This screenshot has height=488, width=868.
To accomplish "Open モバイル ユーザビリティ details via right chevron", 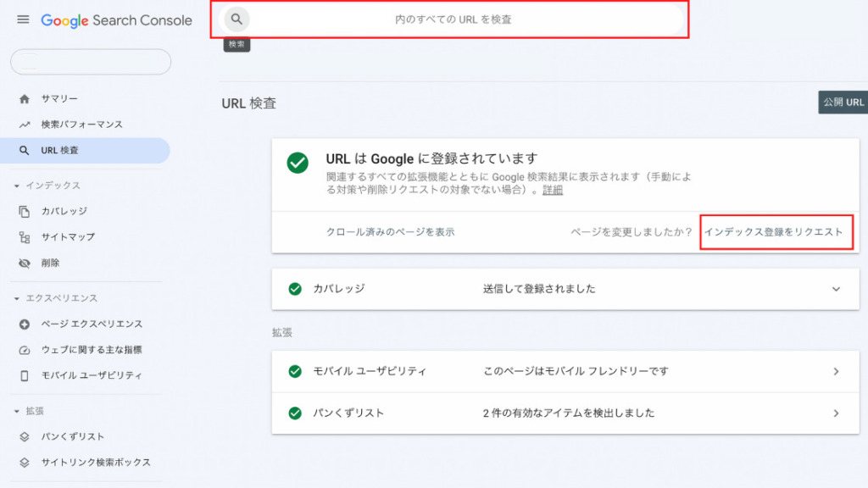I will pos(836,371).
